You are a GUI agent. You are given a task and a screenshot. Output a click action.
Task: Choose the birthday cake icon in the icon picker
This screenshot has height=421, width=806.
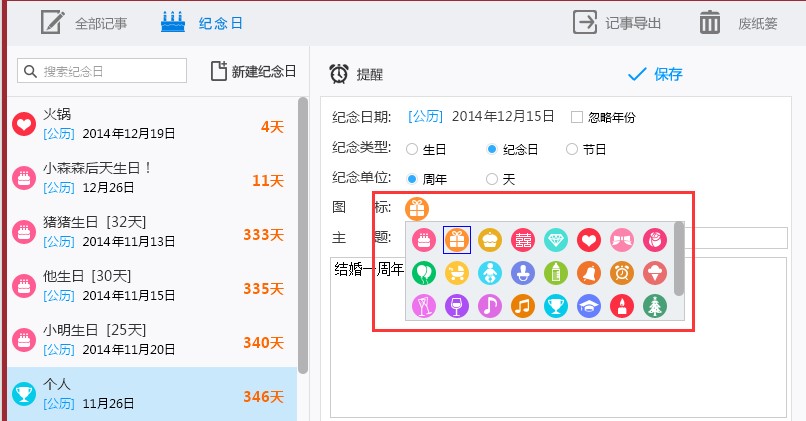pos(424,240)
